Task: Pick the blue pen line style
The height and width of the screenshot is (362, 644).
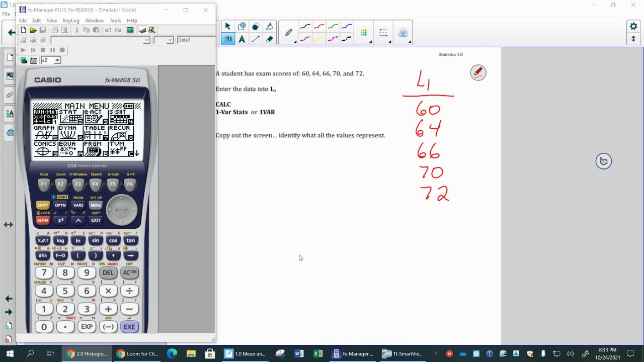Action: coord(346,27)
